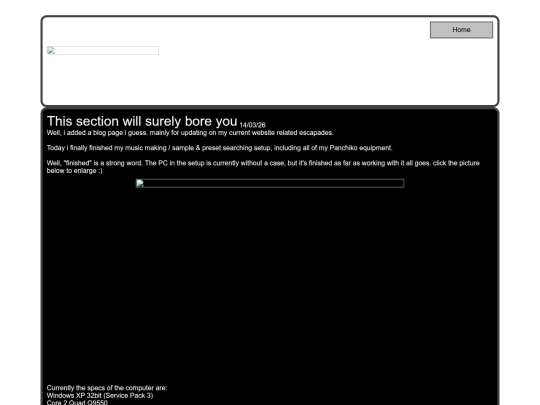Enlarge the broken setup picture in the blog post
Viewport: 540px width, 405px height.
click(270, 183)
